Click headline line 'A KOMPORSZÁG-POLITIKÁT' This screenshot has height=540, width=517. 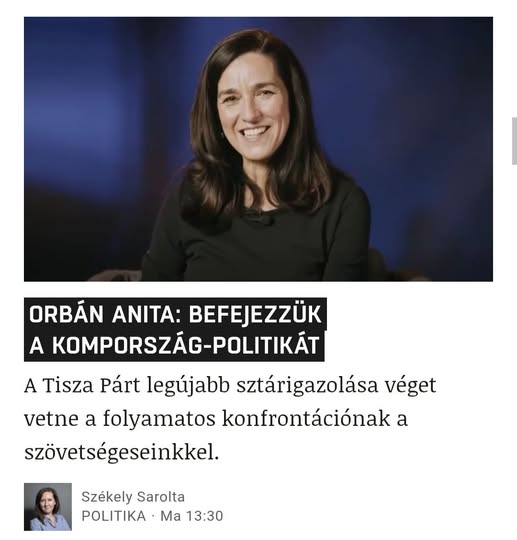(x=174, y=345)
